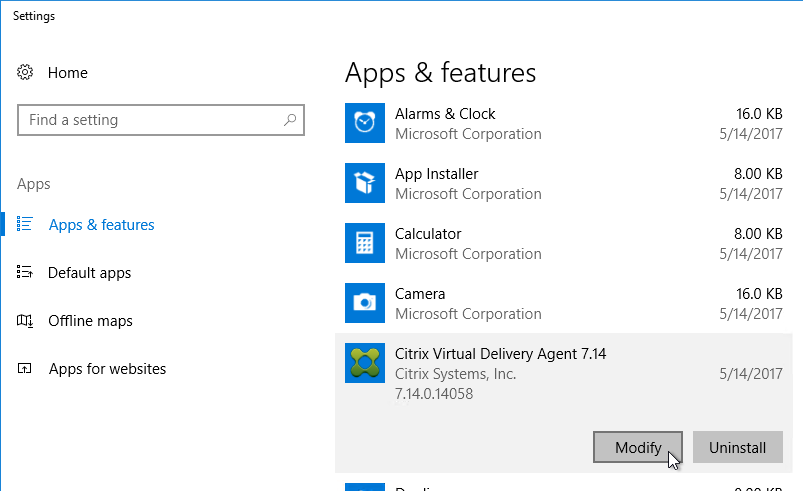Image resolution: width=803 pixels, height=491 pixels.
Task: Open Apps for websites
Action: (x=108, y=369)
